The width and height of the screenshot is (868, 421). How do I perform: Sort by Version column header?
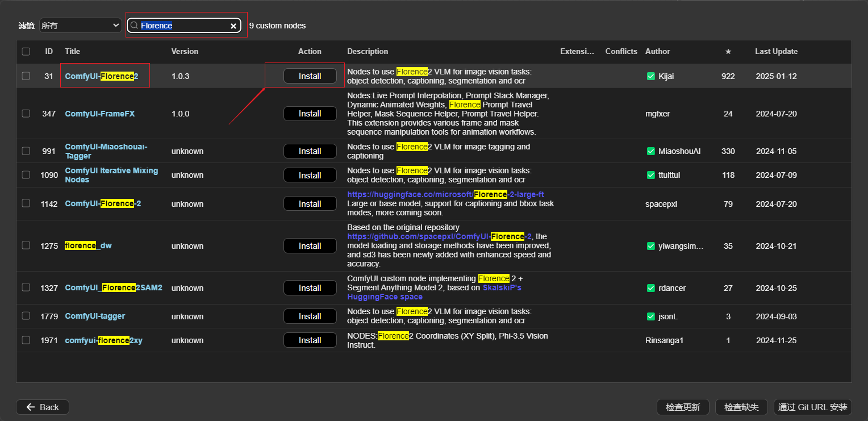coord(185,51)
